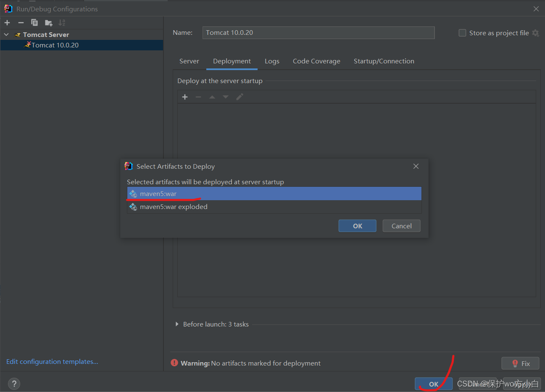
Task: Edit deployment artifact pencil icon
Action: 240,97
